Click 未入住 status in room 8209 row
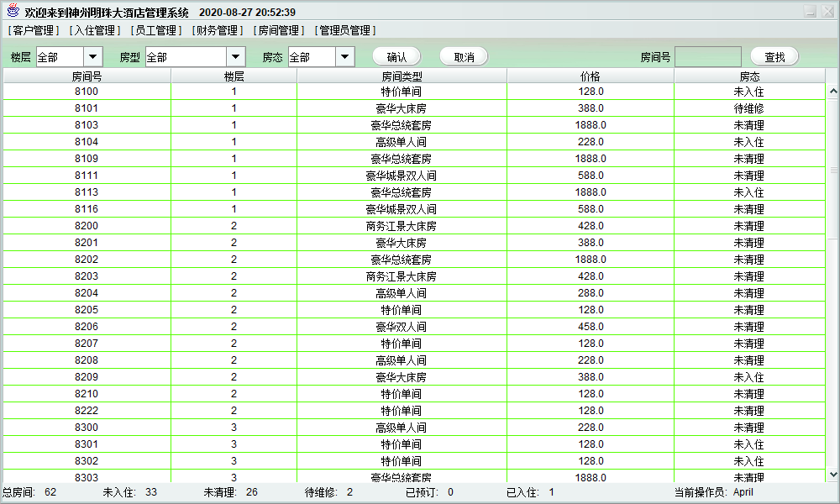 (x=749, y=376)
